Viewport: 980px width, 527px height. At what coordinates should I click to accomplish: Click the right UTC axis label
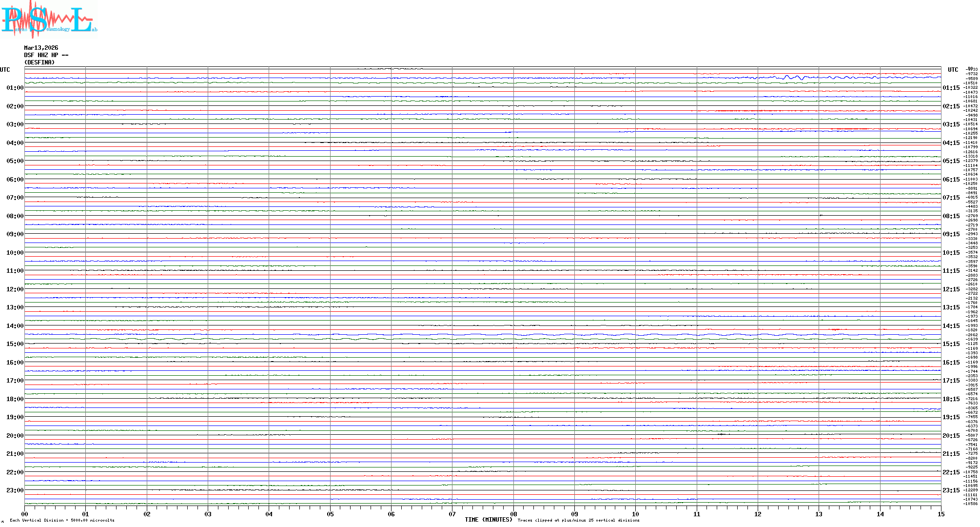click(x=953, y=70)
